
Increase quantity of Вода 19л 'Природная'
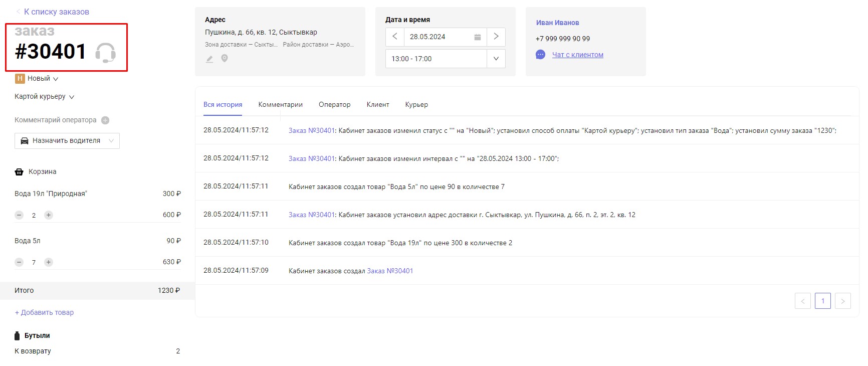tap(49, 215)
